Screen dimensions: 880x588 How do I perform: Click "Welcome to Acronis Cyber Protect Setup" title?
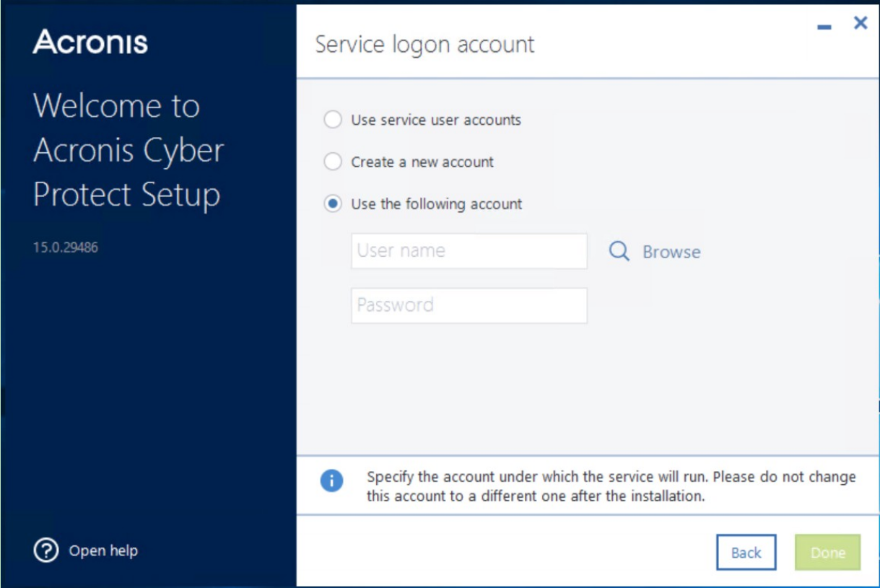coord(128,151)
